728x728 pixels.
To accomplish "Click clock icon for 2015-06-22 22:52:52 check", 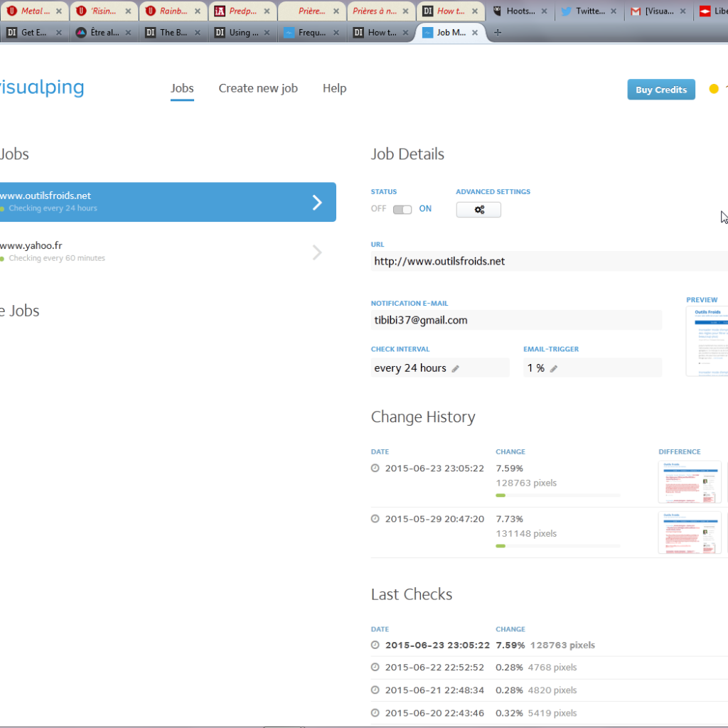I will [375, 667].
